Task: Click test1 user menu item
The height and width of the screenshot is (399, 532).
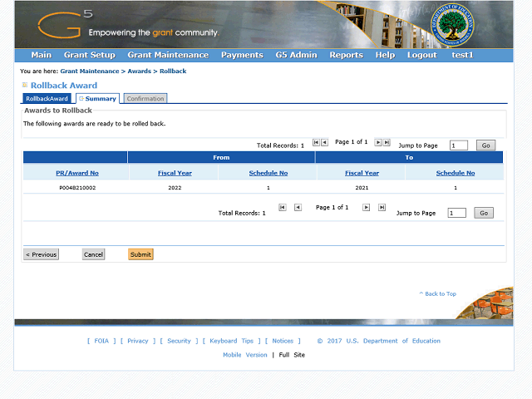Action: (x=462, y=55)
